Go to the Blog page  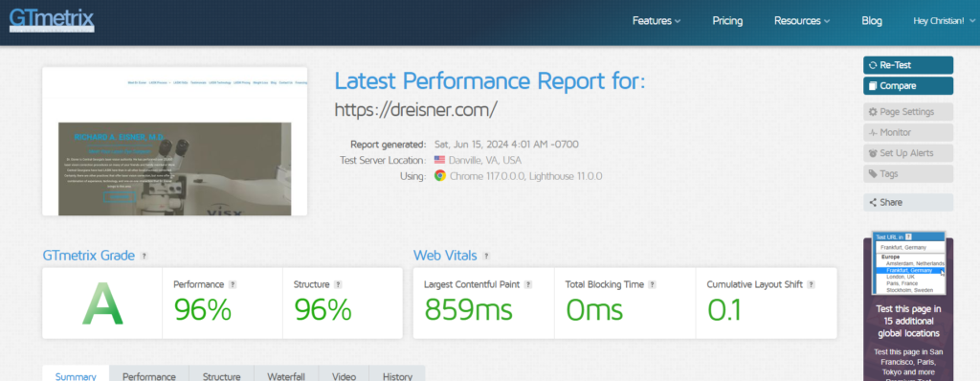point(871,21)
